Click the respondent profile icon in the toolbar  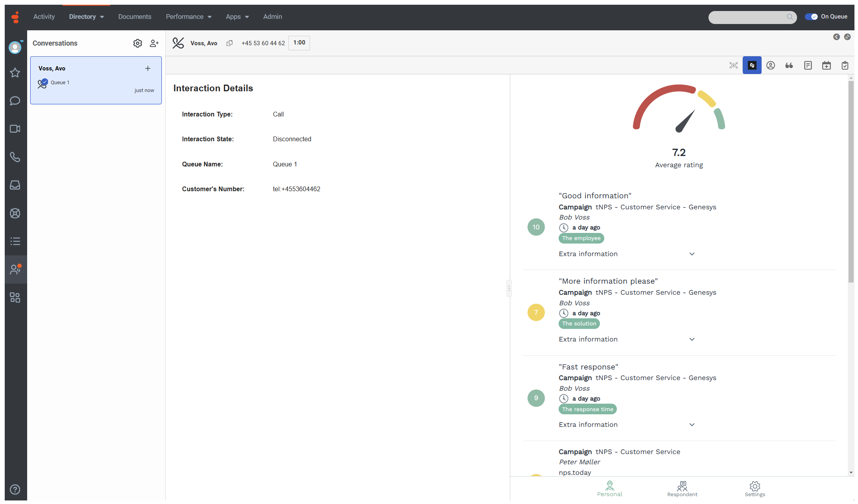(771, 65)
